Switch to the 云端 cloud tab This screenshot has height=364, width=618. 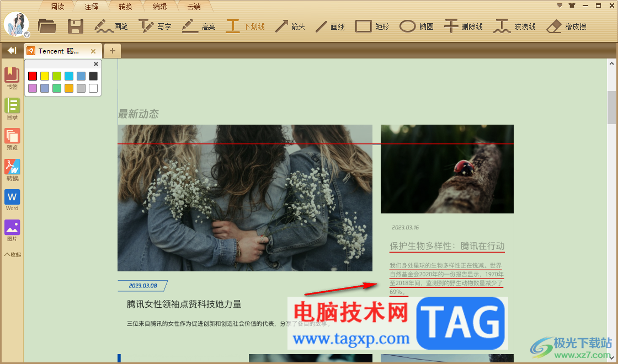[194, 7]
